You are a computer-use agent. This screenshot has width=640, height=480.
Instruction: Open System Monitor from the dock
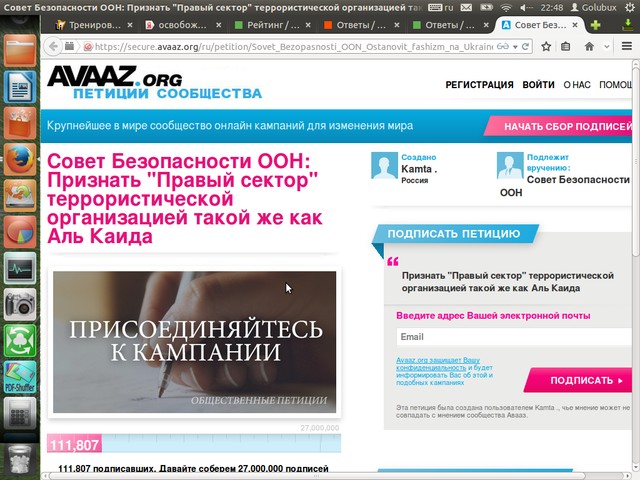pos(20,268)
